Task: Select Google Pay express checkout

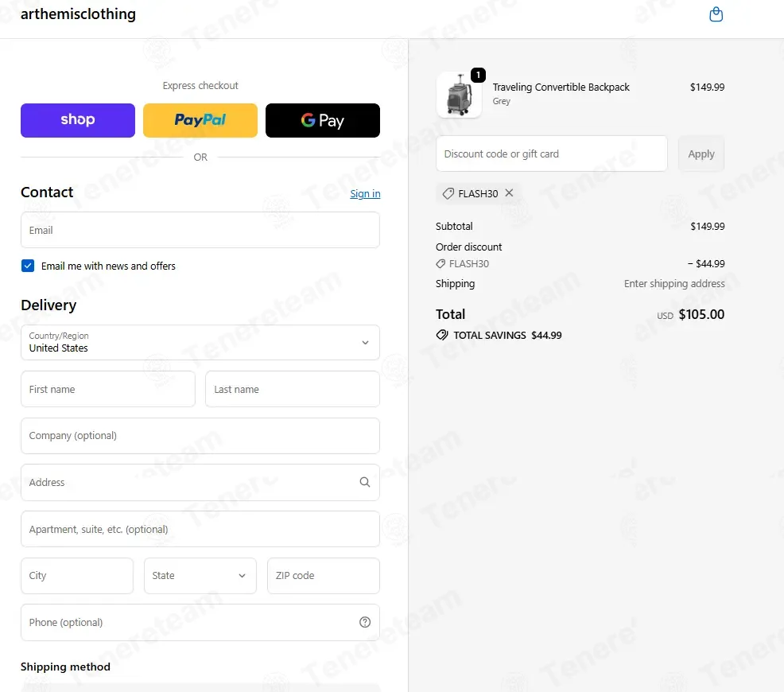Action: (x=323, y=120)
